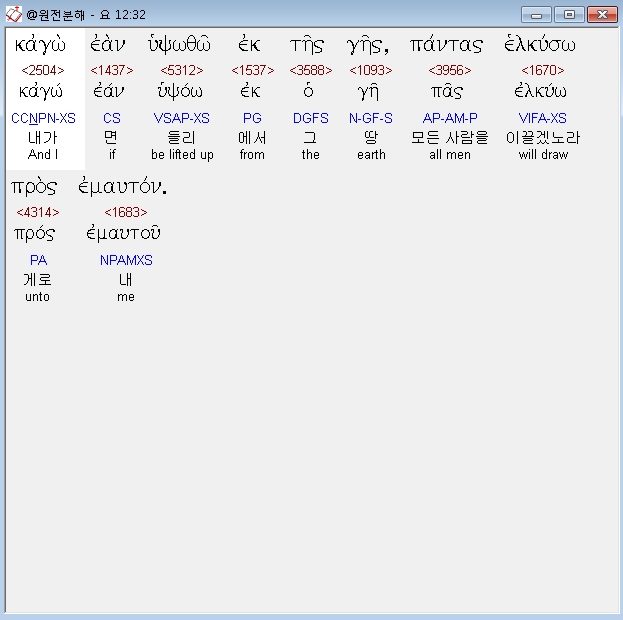Select the Greek word πρὸς in verse
Image resolution: width=623 pixels, height=620 pixels.
(34, 187)
